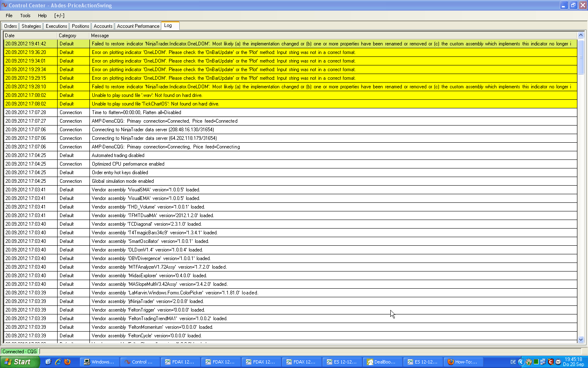Click the [+/-] menu item
This screenshot has height=368, width=588.
(x=59, y=16)
